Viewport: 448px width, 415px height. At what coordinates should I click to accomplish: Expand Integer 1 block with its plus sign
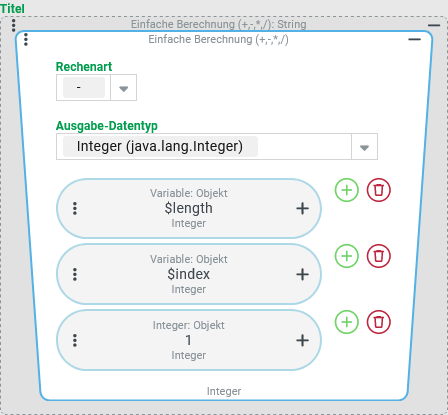tap(302, 341)
